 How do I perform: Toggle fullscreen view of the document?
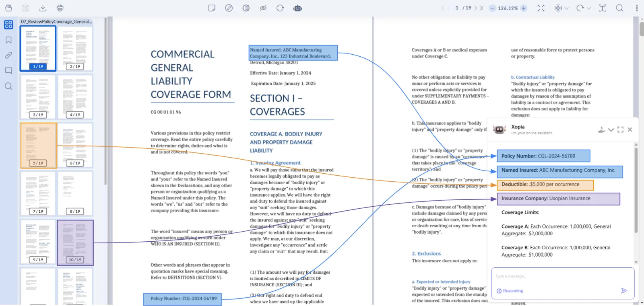pyautogui.click(x=541, y=8)
